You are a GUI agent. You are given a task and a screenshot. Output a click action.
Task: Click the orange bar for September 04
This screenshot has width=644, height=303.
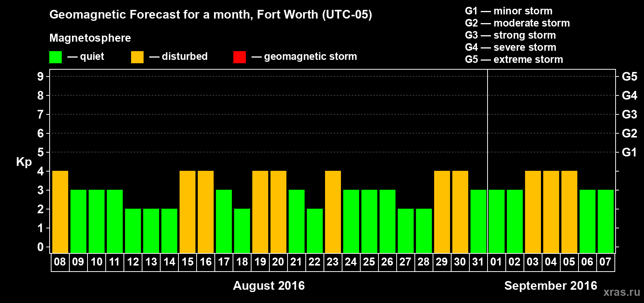(551, 212)
